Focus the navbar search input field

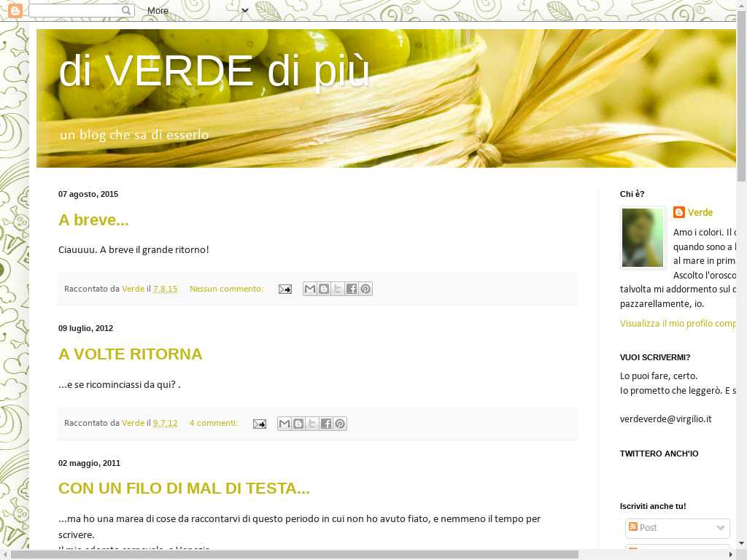pyautogui.click(x=76, y=10)
